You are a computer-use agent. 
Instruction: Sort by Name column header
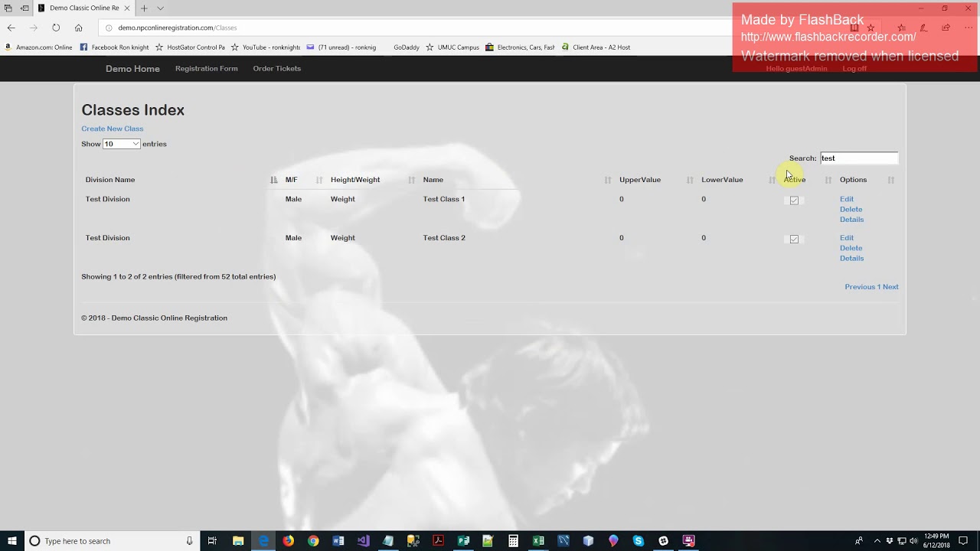(517, 180)
